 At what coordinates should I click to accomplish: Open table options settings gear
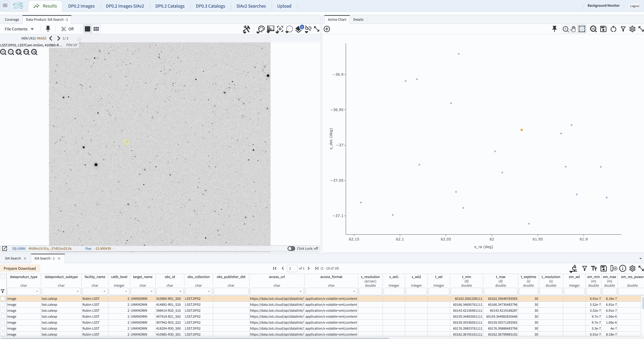click(x=633, y=268)
